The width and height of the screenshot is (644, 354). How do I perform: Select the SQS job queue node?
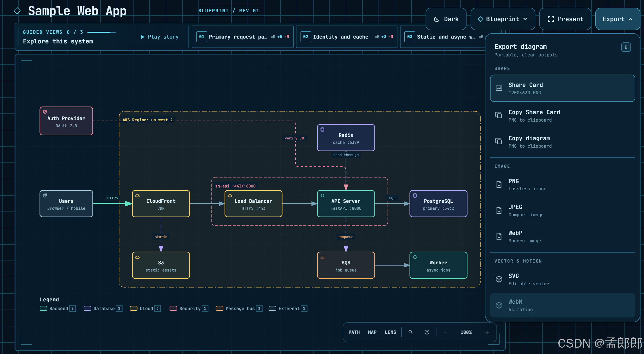(346, 265)
